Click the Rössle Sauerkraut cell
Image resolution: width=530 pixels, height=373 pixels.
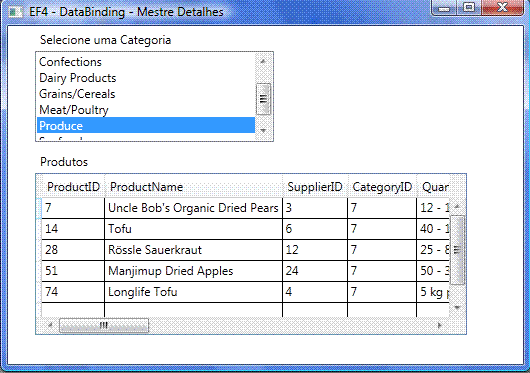tap(193, 250)
